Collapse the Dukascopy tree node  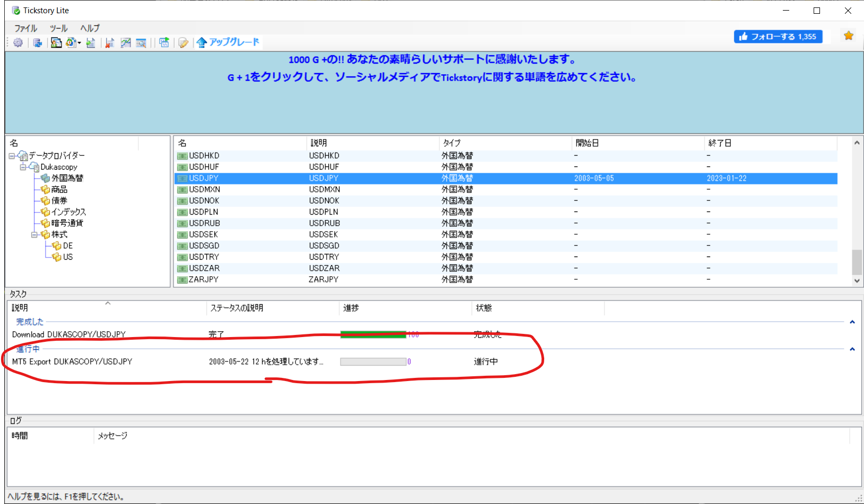[23, 167]
